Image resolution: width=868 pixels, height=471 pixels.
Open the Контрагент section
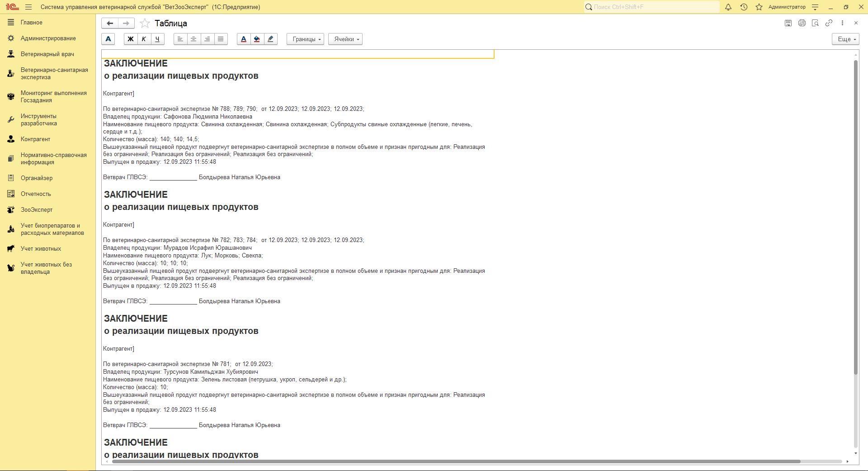coord(48,139)
